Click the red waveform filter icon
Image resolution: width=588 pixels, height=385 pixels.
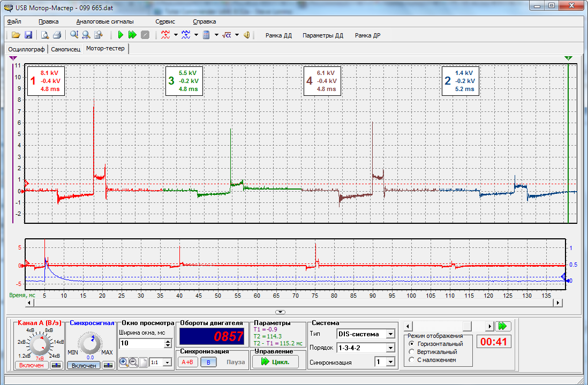coord(165,35)
